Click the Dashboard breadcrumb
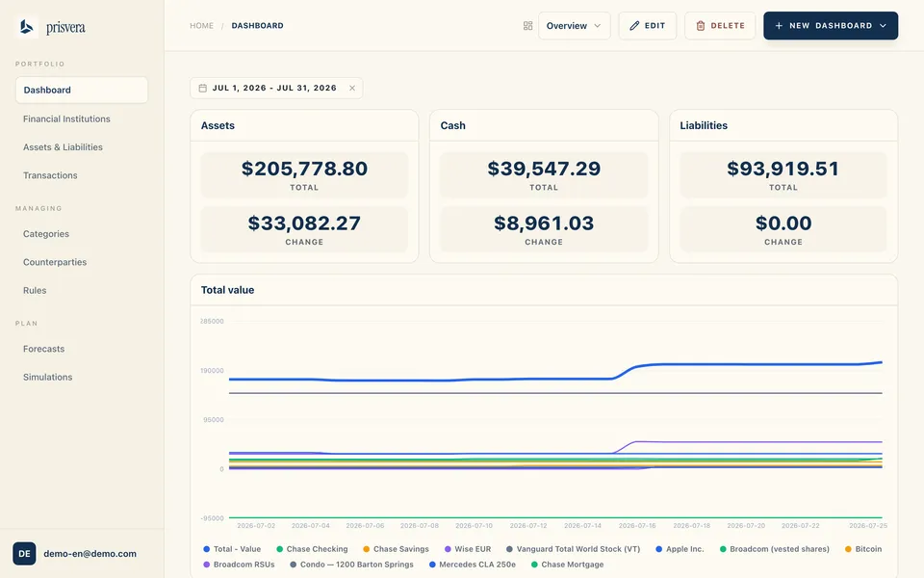This screenshot has width=924, height=578. click(x=258, y=26)
